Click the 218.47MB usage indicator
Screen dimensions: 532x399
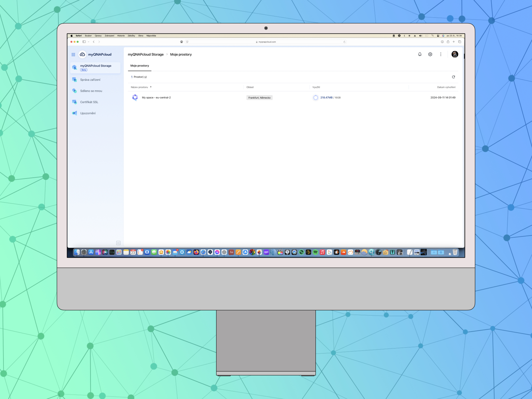(326, 98)
